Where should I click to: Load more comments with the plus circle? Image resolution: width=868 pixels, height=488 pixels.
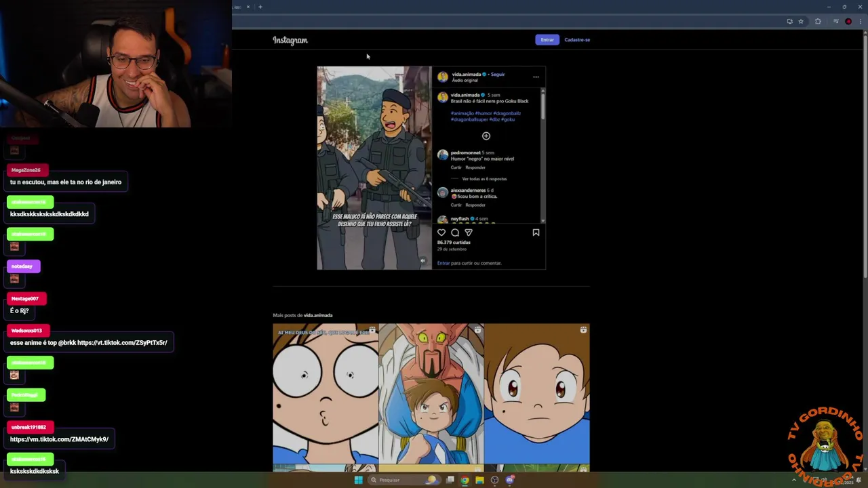[486, 136]
